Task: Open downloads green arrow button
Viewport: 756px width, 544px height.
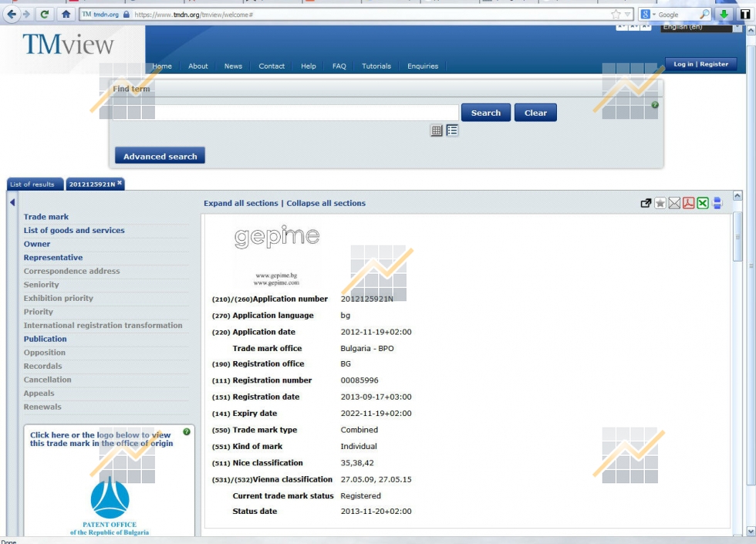Action: pos(724,15)
